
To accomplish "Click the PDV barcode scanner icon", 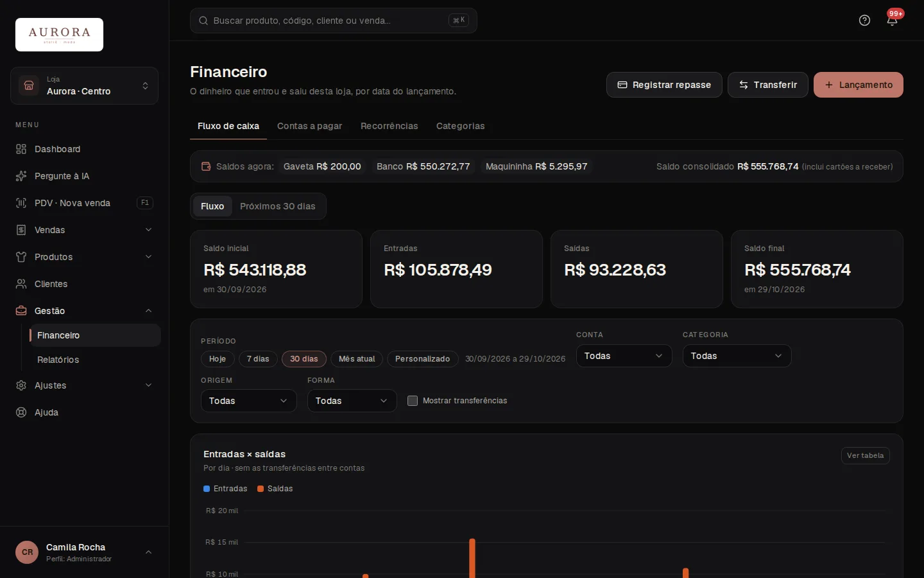I will tap(21, 203).
